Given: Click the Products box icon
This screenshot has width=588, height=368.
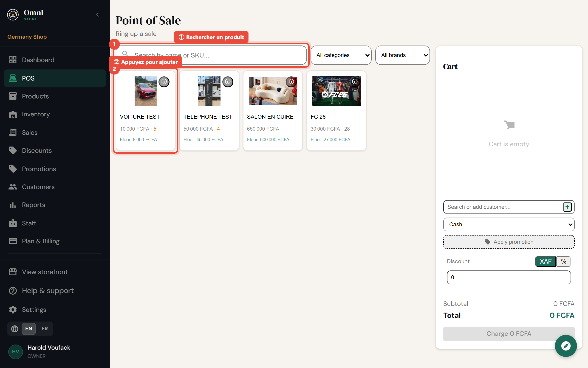Looking at the screenshot, I should (x=13, y=96).
